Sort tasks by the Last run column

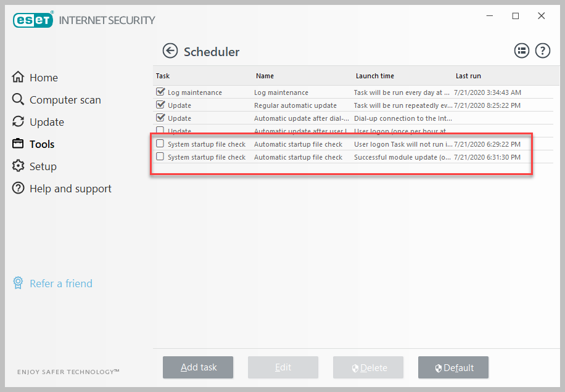coord(468,76)
